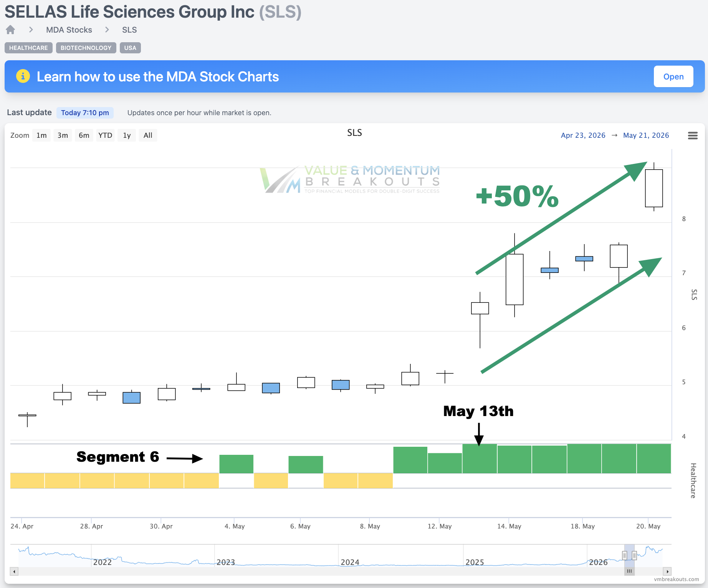Click the 20. May axis label
708x588 pixels.
[x=648, y=526]
